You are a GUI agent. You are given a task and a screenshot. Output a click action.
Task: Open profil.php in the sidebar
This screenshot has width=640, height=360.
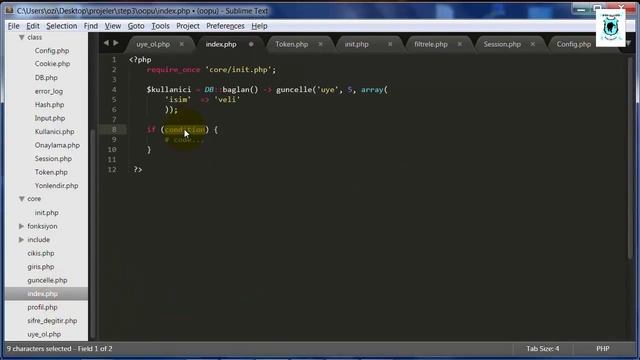click(x=42, y=307)
